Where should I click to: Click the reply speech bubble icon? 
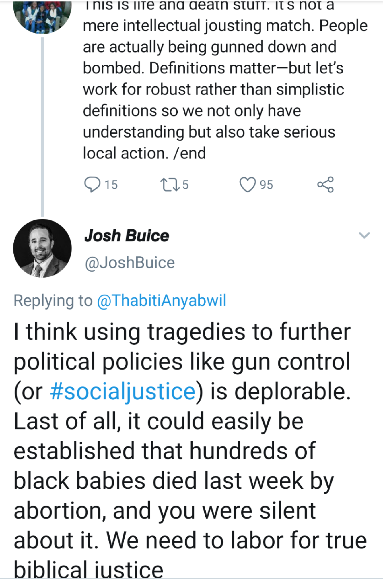click(x=92, y=184)
